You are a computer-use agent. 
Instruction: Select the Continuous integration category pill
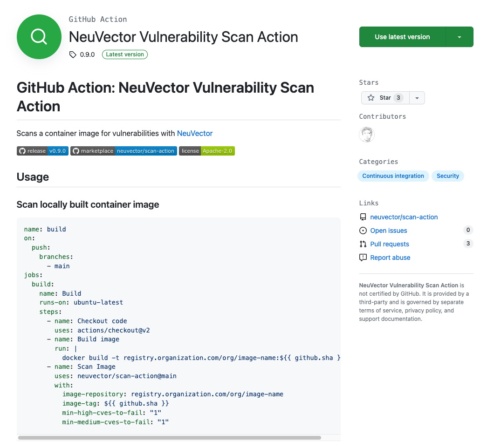393,176
